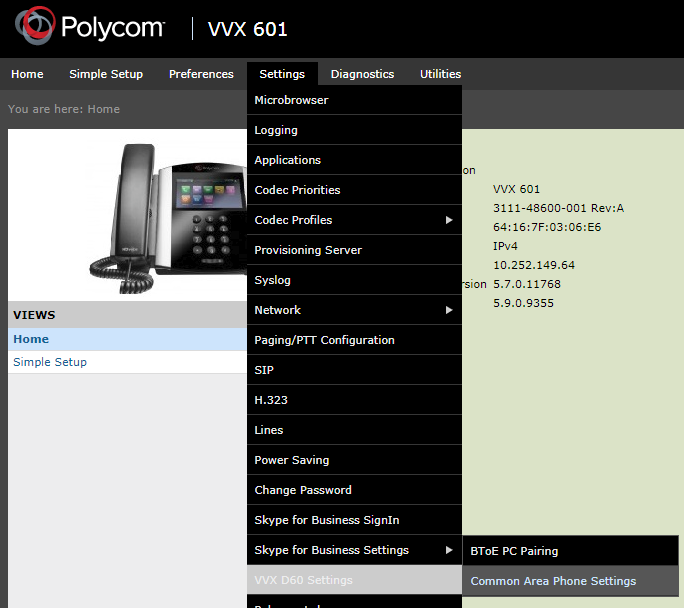Image resolution: width=684 pixels, height=608 pixels.
Task: Click the Home breadcrumb text
Action: click(x=103, y=109)
